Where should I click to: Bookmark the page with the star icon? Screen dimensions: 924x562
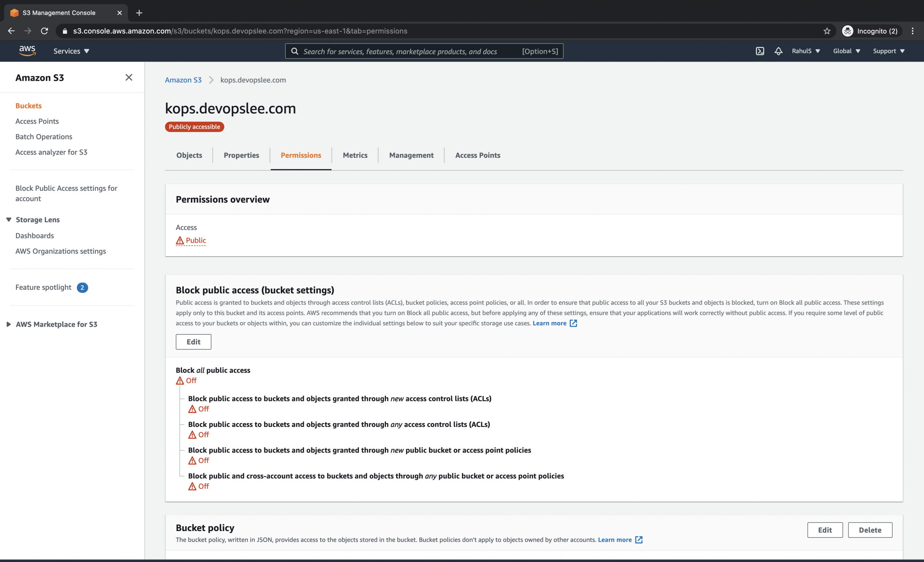pyautogui.click(x=827, y=31)
